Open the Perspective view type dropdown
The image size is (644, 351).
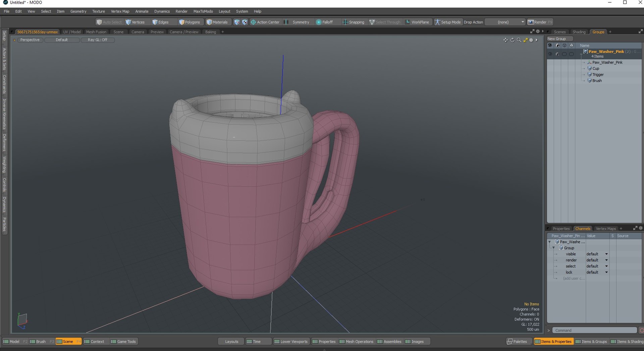(30, 40)
